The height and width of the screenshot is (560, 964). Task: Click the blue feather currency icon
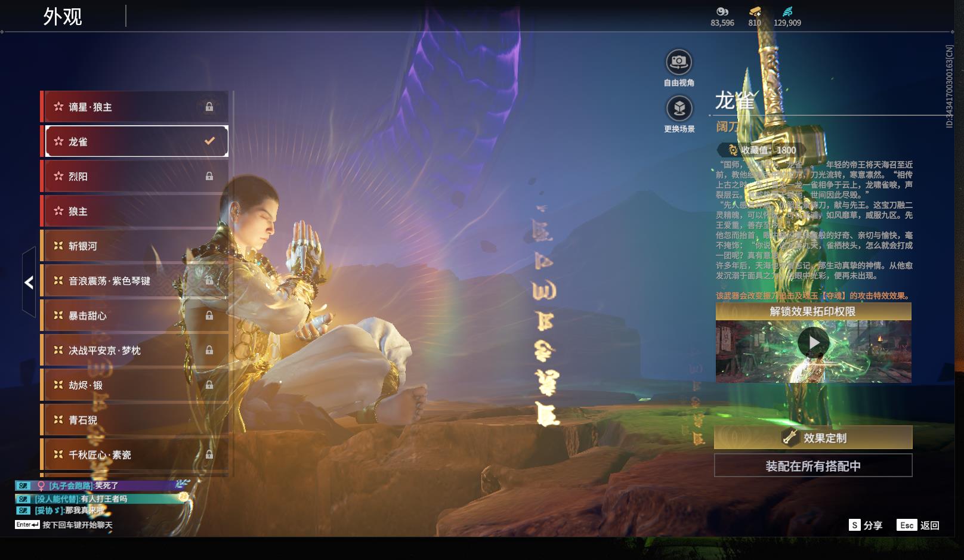click(x=787, y=11)
